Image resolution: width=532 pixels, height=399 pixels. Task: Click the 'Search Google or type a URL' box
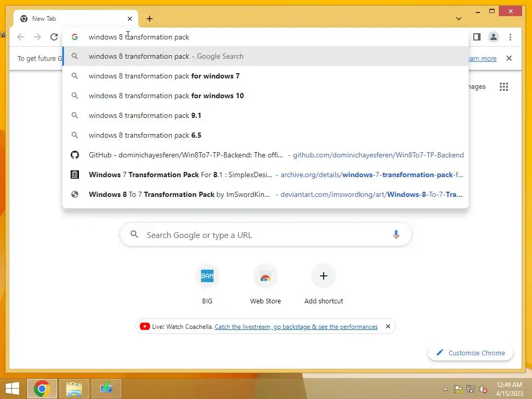pos(265,234)
